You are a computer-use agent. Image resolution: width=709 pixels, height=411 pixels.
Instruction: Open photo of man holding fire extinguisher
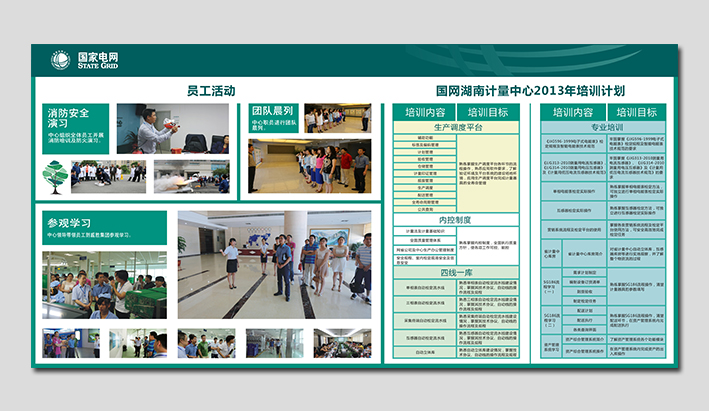pyautogui.click(x=172, y=128)
